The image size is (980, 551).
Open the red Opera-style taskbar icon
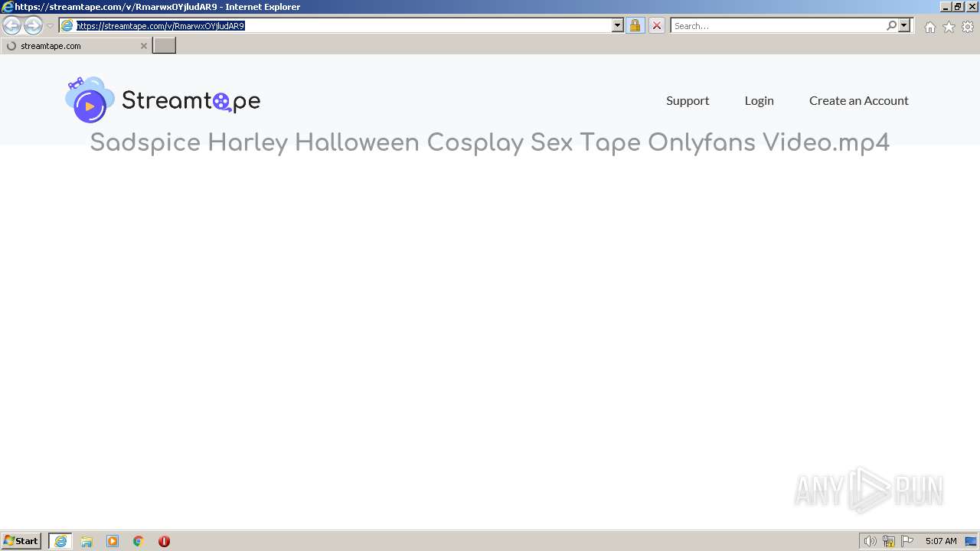pyautogui.click(x=164, y=541)
